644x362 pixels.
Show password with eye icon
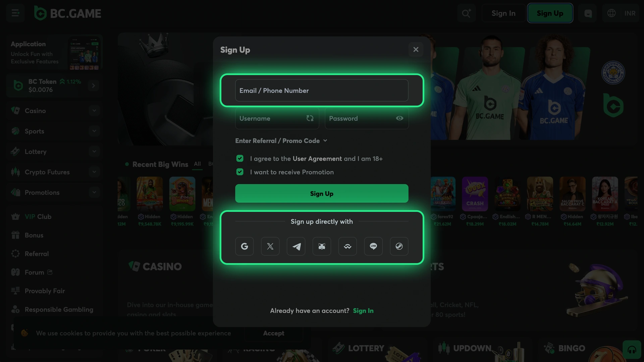[399, 118]
